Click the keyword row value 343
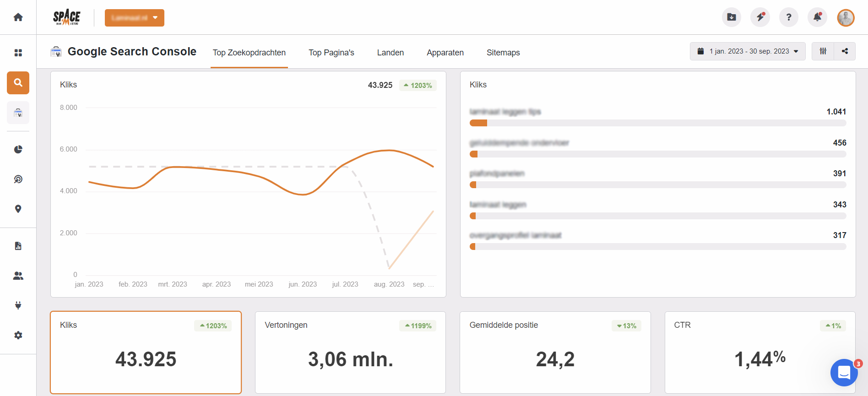This screenshot has height=396, width=868. coord(840,205)
